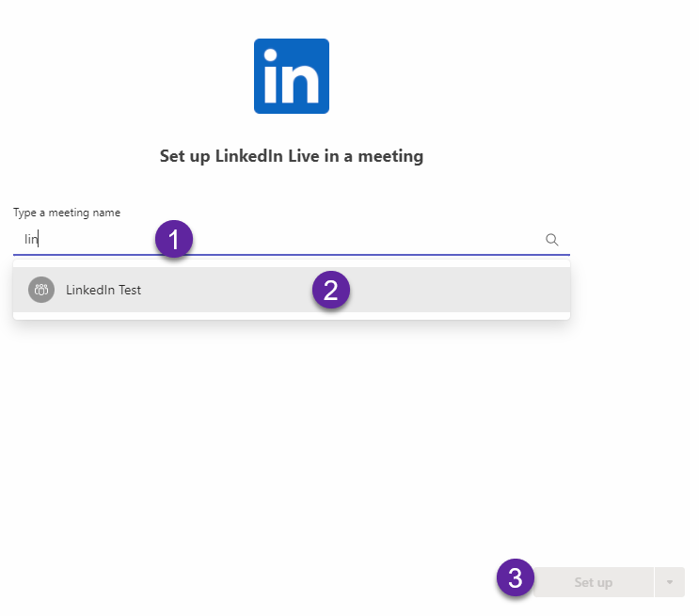Click the Set up button
The image size is (699, 616).
(x=594, y=582)
